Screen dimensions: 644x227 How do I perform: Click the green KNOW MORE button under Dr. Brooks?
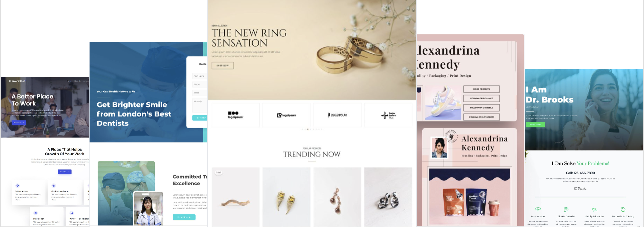[x=535, y=125]
